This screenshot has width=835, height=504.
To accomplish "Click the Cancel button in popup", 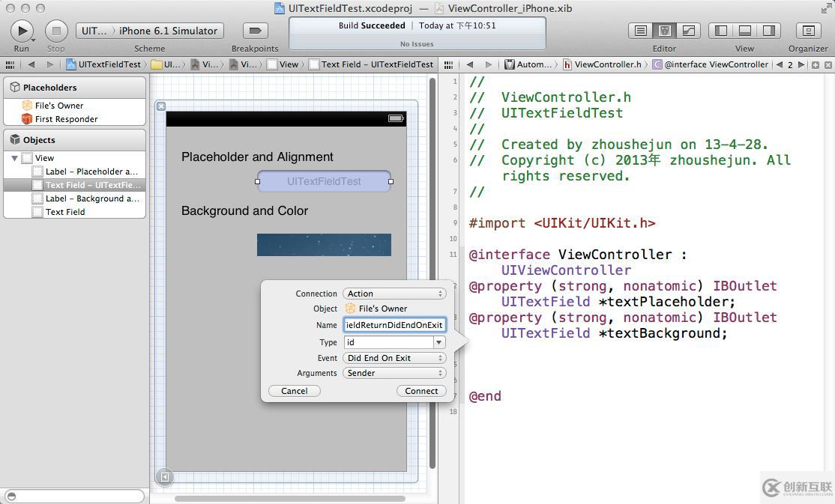I will pyautogui.click(x=294, y=391).
